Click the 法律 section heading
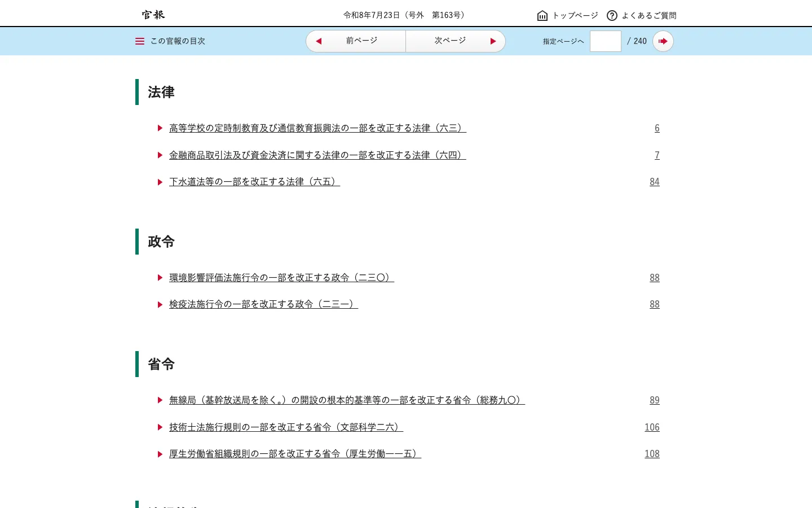The height and width of the screenshot is (508, 812). coord(161,92)
